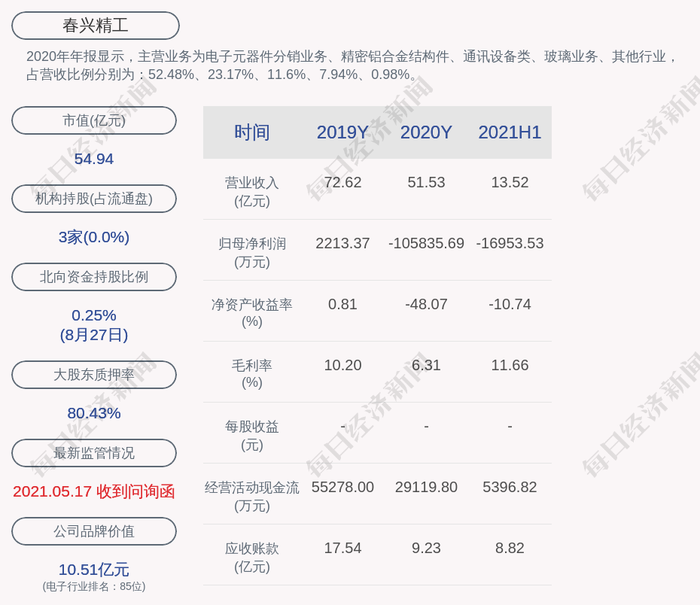Screen dimensions: 700x605
Task: Click the cash flow value 55278.00
Action: point(343,487)
